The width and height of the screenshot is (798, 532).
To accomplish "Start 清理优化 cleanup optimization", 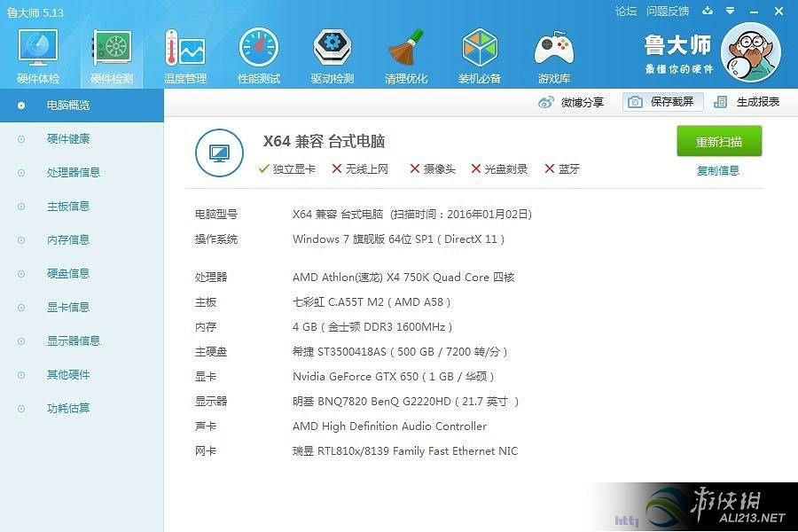I will (405, 53).
